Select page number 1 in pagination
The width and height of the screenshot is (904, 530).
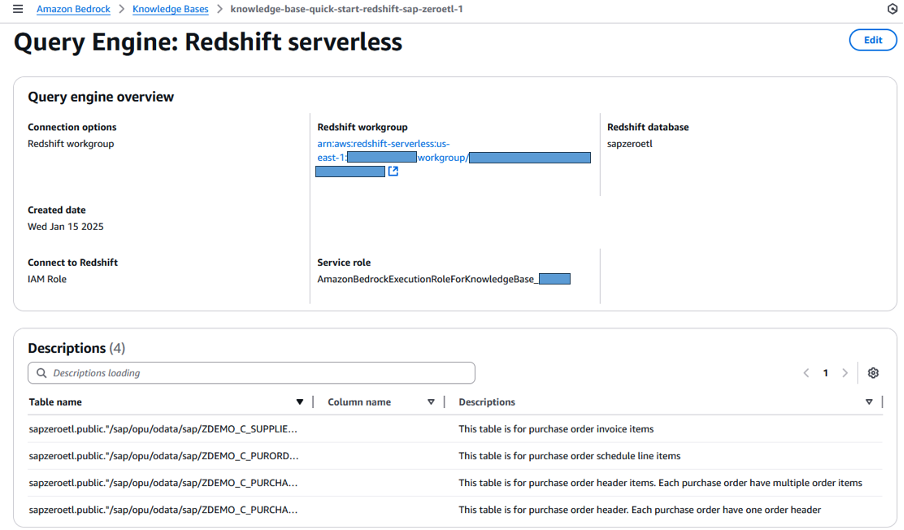pos(825,373)
